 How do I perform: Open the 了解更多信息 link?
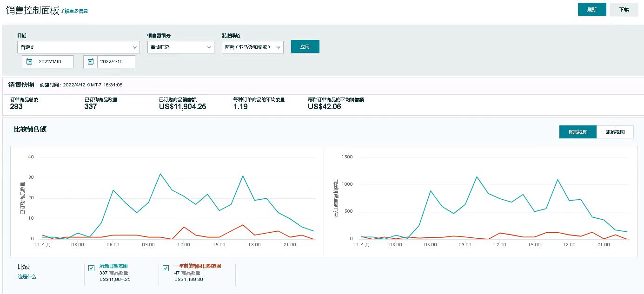coord(74,11)
